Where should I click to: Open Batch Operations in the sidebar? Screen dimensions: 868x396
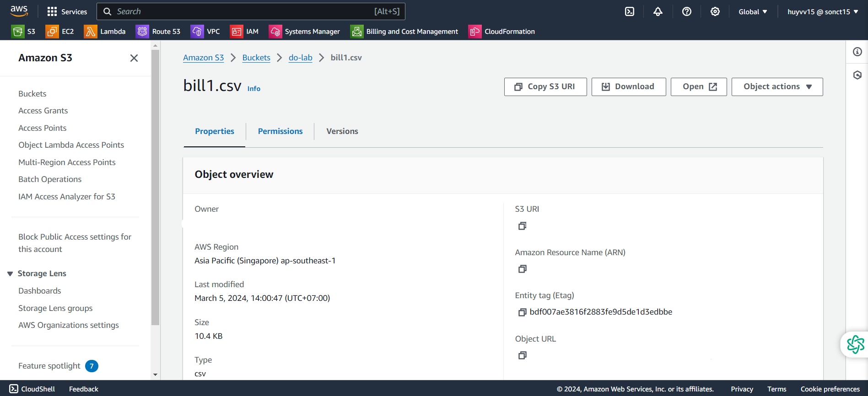coord(50,179)
